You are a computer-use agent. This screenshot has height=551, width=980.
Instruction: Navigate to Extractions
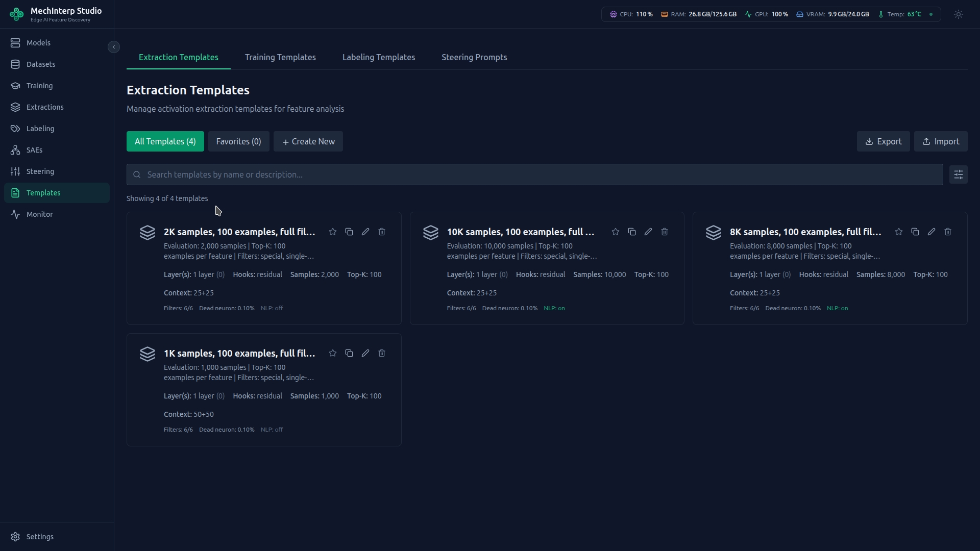click(57, 107)
